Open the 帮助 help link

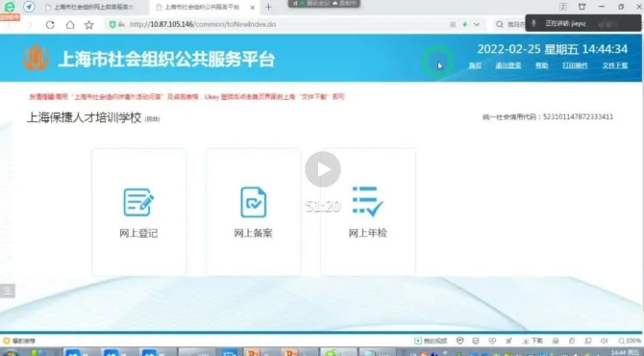542,65
